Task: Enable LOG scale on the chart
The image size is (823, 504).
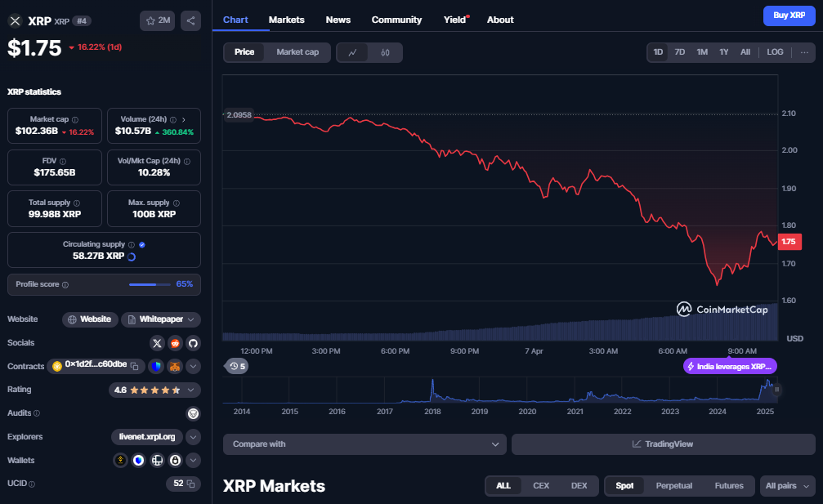Action: pos(774,51)
